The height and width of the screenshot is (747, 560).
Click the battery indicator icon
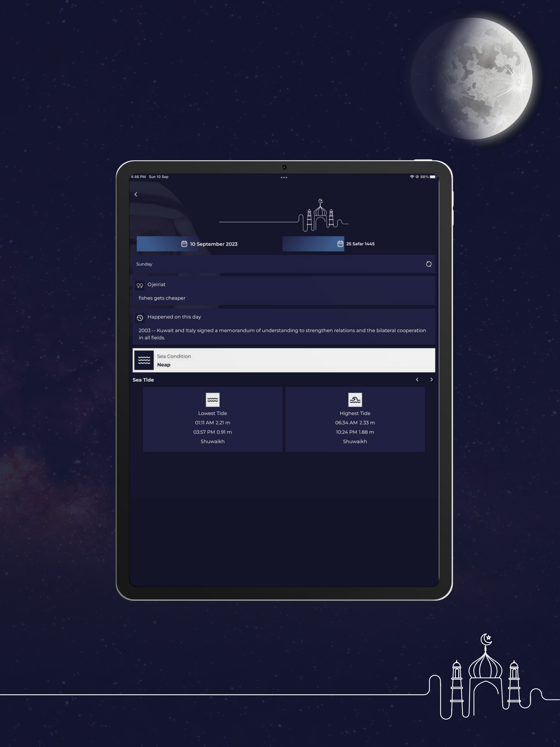point(433,177)
